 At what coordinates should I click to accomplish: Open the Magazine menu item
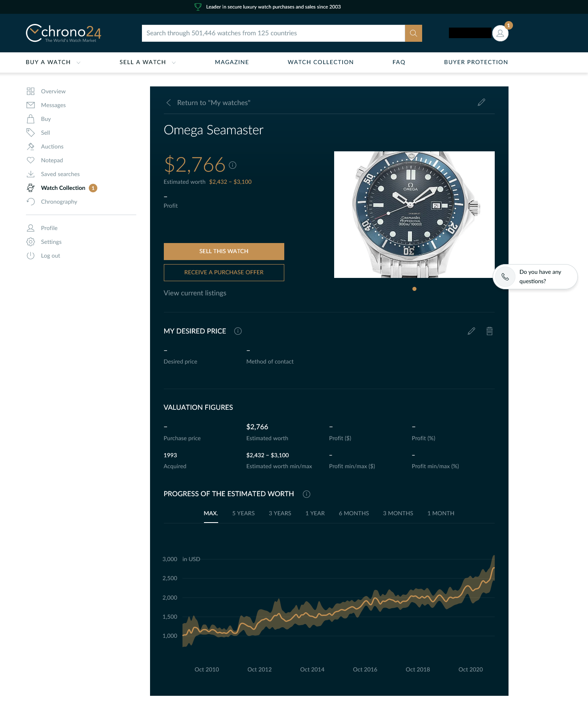click(x=232, y=62)
